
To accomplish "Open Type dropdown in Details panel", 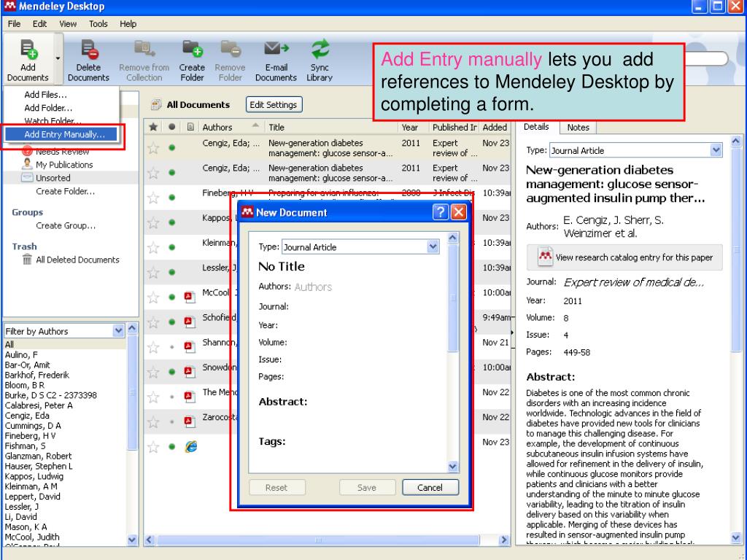I will (716, 150).
